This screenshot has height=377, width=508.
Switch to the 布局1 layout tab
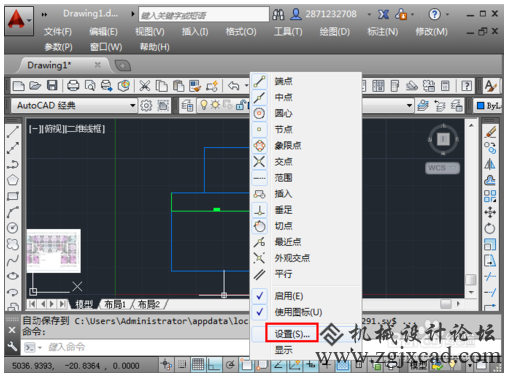click(x=114, y=304)
